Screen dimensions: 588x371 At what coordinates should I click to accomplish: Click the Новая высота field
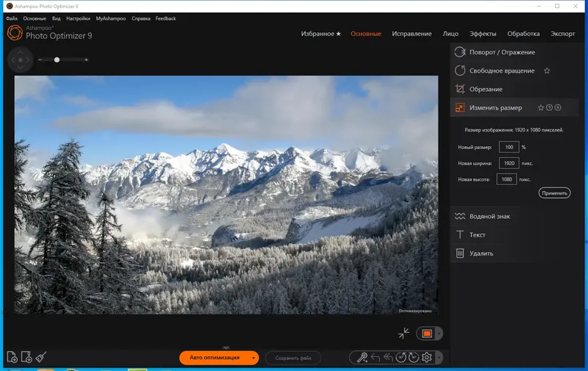pyautogui.click(x=506, y=179)
